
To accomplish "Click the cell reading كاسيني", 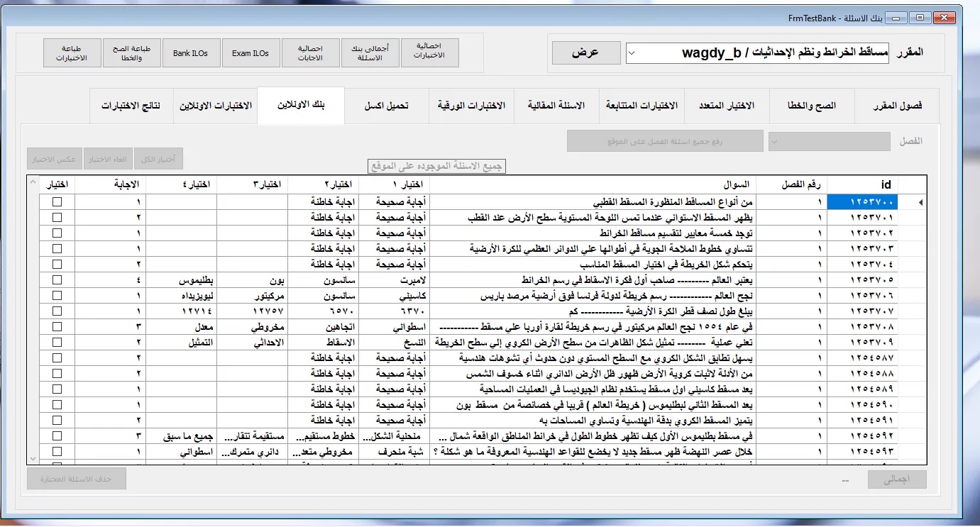I will (394, 295).
